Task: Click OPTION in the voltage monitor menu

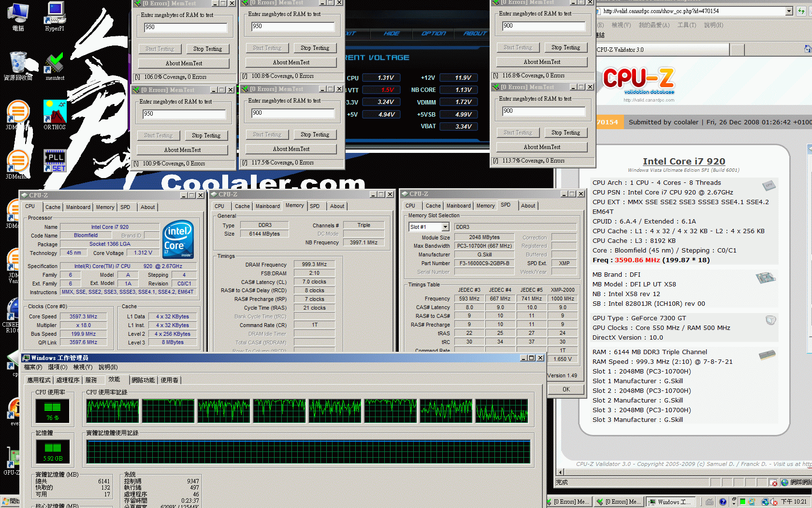Action: point(434,33)
